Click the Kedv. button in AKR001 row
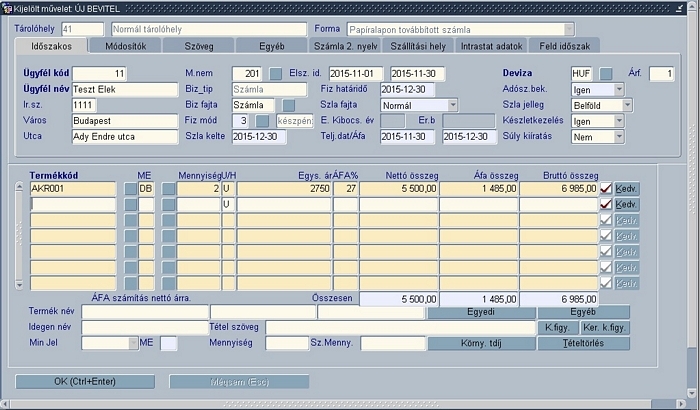Image resolution: width=700 pixels, height=410 pixels. [626, 188]
